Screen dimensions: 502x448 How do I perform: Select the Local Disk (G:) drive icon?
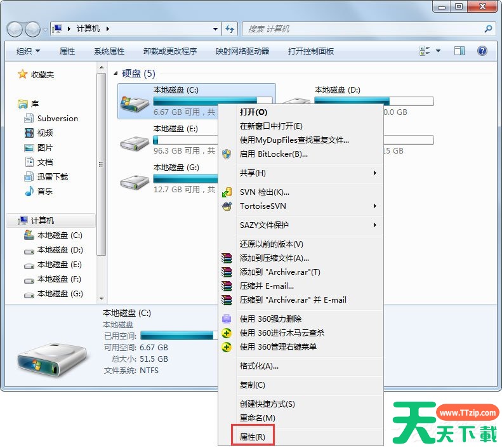(x=135, y=181)
